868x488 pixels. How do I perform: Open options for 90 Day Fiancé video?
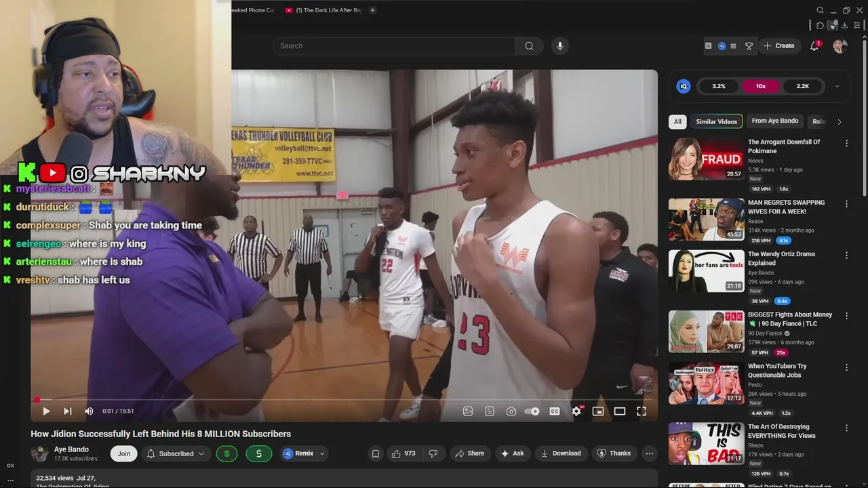pos(846,316)
